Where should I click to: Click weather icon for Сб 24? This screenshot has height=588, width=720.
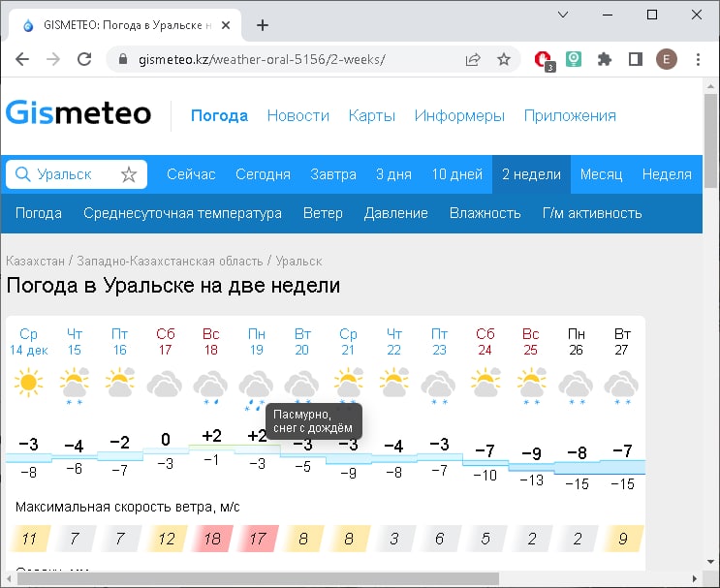click(x=485, y=382)
